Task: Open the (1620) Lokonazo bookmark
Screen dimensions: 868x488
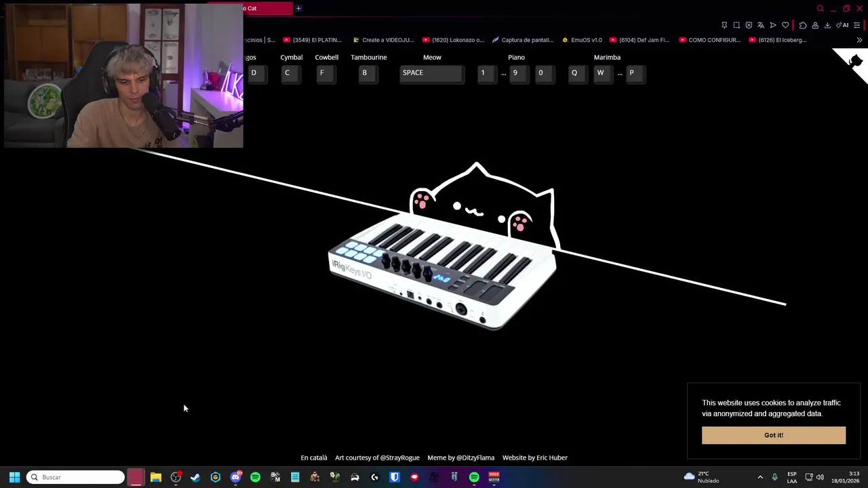Action: [x=453, y=40]
